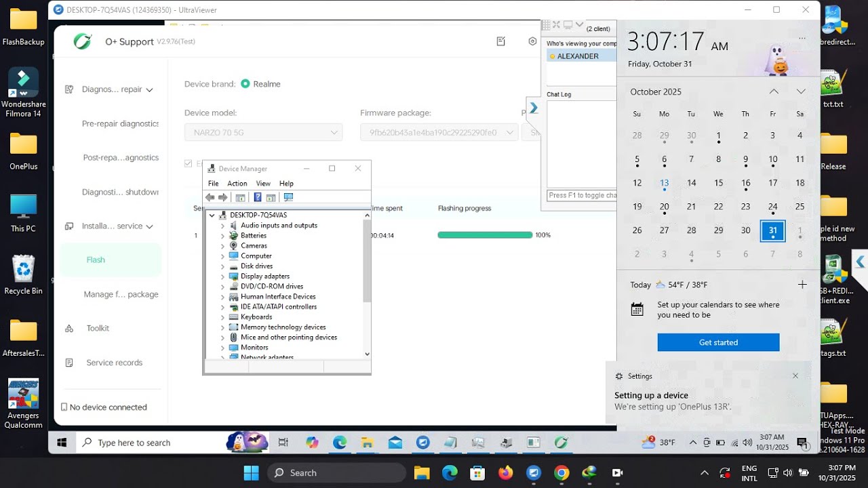The width and height of the screenshot is (868, 488).
Task: Open Chrome on local taskbar
Action: pyautogui.click(x=561, y=473)
